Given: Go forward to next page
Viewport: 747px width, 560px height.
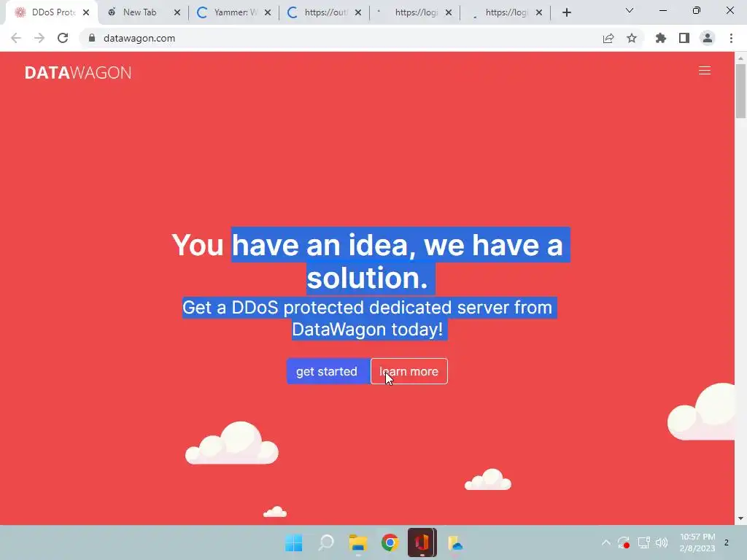Looking at the screenshot, I should pyautogui.click(x=39, y=38).
